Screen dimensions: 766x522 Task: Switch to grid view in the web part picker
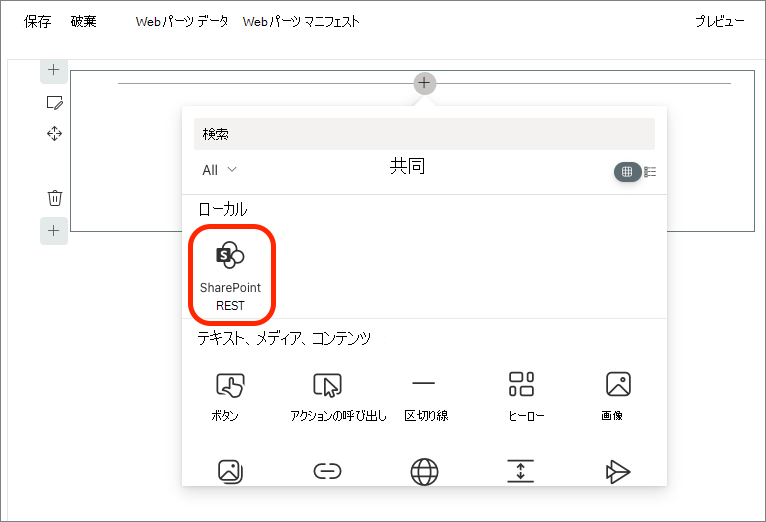pos(627,172)
